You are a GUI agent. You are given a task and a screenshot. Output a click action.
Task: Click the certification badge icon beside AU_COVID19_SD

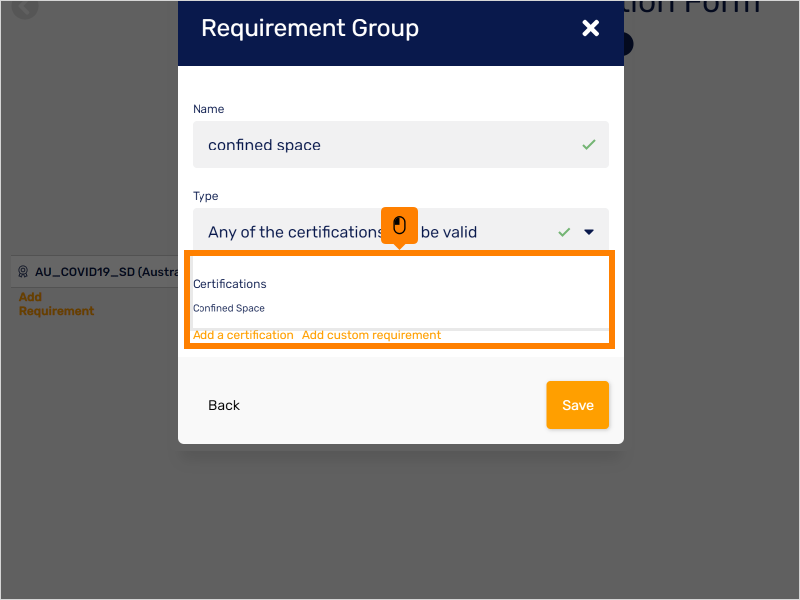pos(23,270)
